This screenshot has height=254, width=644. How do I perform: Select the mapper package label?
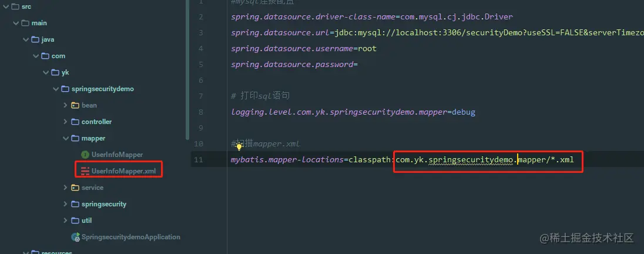[93, 139]
